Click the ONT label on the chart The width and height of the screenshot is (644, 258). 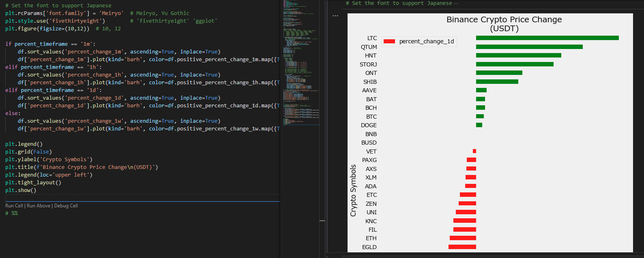point(371,73)
